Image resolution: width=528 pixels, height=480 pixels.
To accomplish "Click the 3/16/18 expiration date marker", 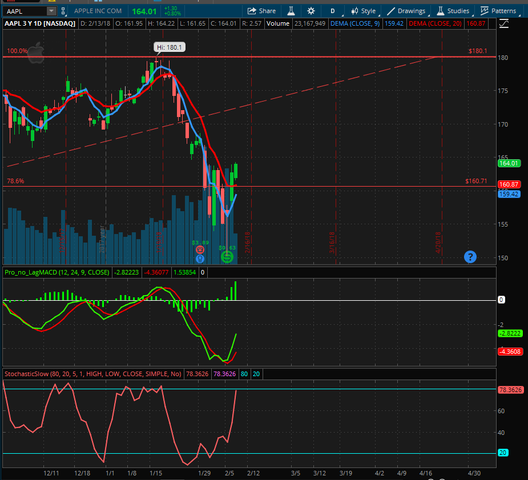I will click(x=332, y=243).
